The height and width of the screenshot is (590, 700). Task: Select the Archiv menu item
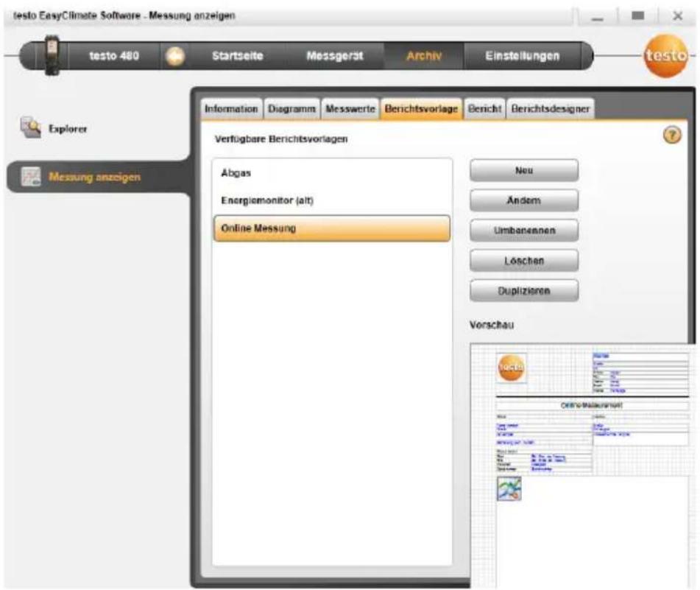(x=424, y=56)
